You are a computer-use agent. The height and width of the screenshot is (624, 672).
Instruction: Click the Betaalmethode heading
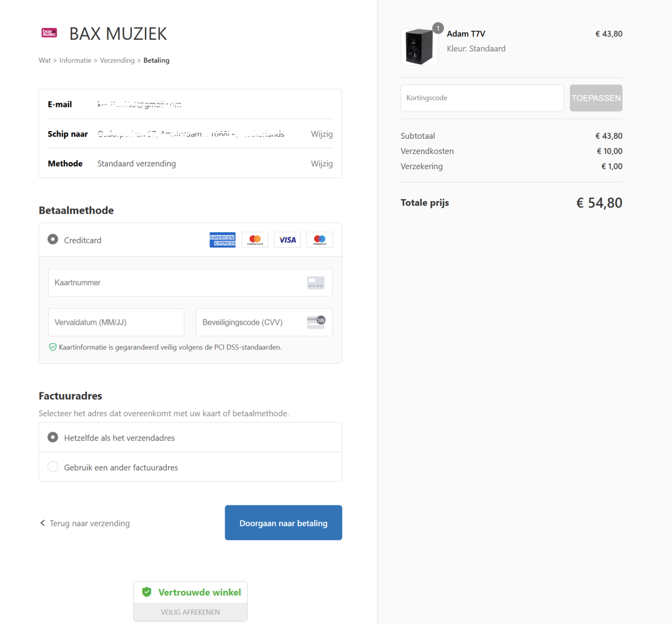click(x=76, y=210)
